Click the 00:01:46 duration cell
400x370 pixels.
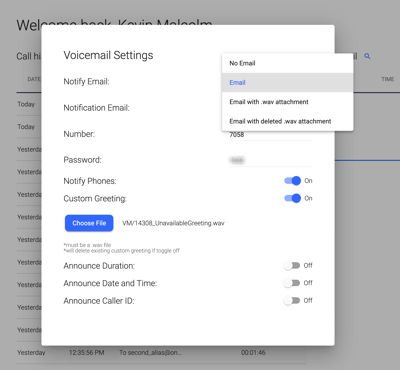tap(253, 353)
